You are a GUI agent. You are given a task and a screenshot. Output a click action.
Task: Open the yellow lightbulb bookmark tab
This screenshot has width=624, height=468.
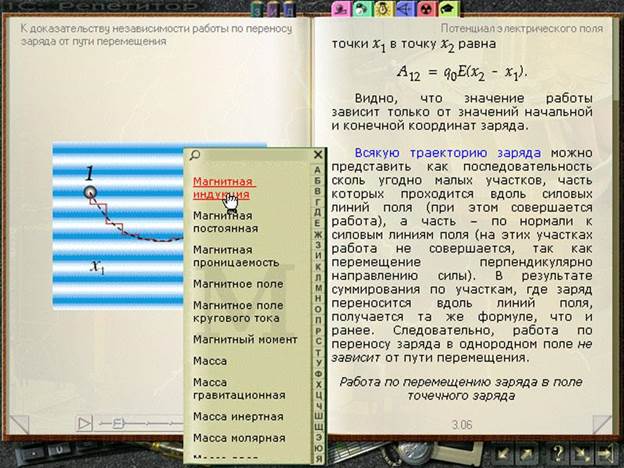pyautogui.click(x=383, y=9)
